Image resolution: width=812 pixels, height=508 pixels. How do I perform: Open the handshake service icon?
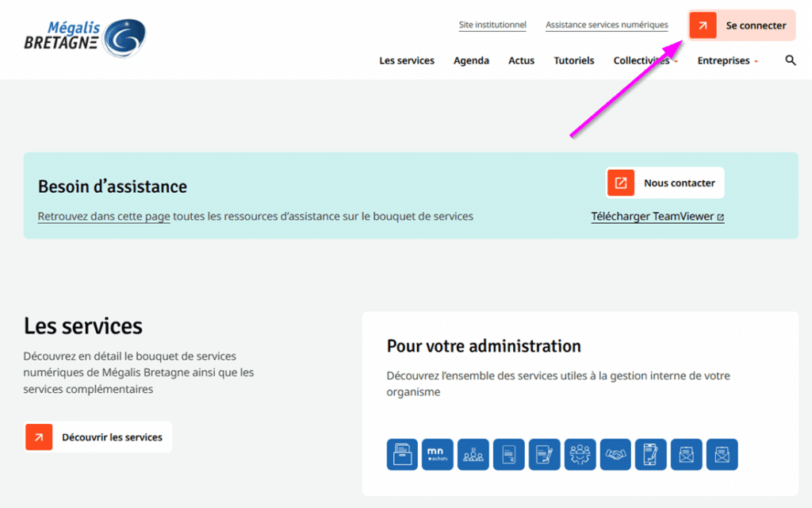point(615,455)
